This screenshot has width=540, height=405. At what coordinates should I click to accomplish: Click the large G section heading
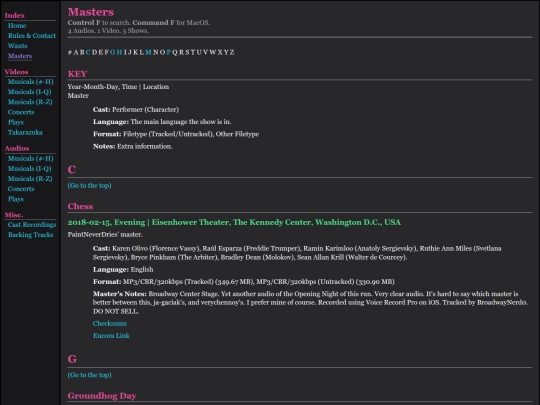point(72,359)
